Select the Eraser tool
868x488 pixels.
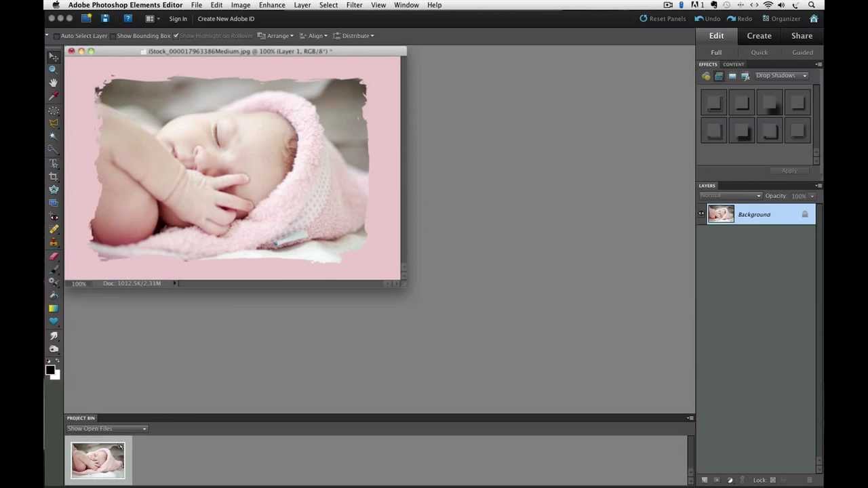click(54, 256)
